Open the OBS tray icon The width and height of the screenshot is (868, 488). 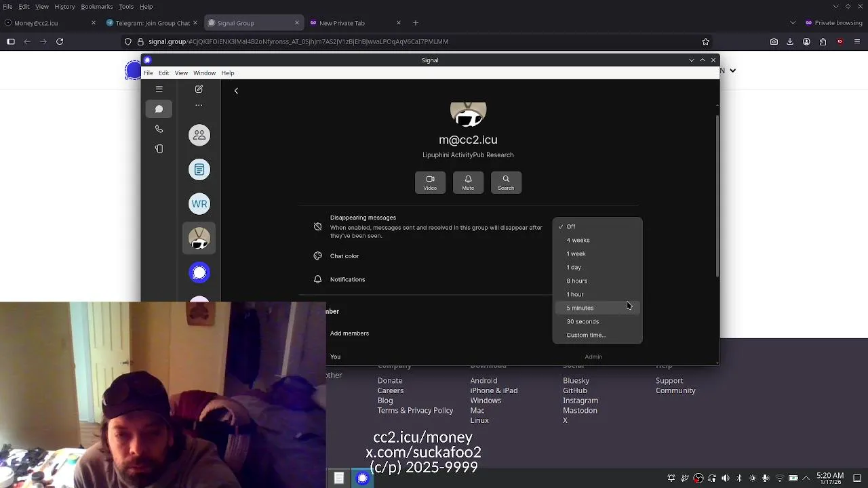698,479
